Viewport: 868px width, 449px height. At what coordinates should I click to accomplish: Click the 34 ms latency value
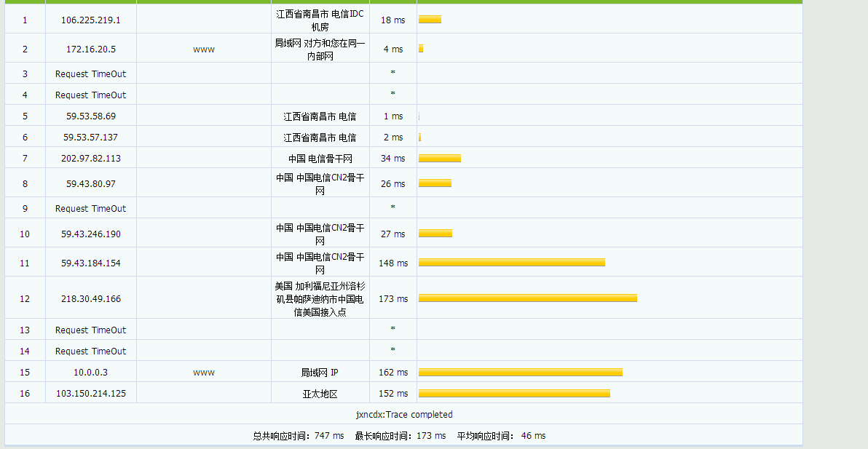393,158
